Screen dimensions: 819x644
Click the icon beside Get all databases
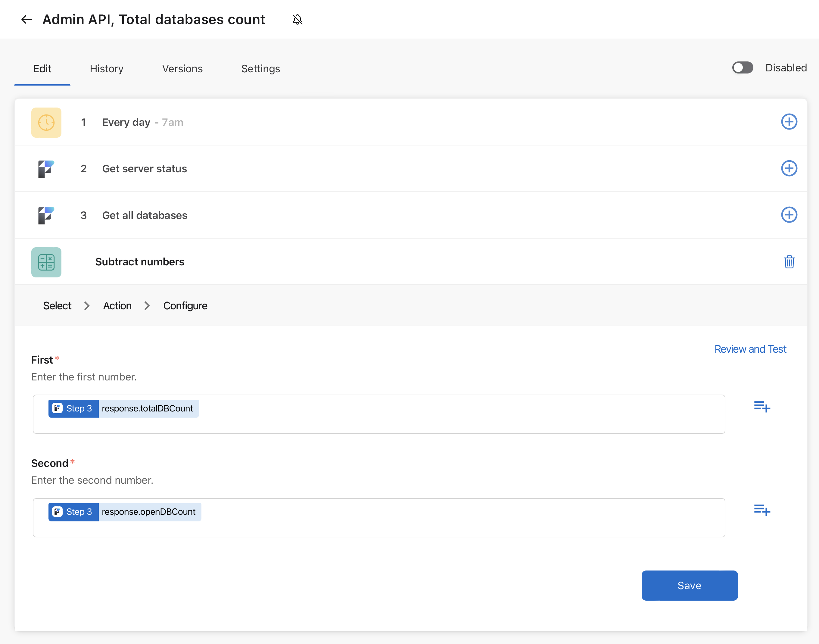[x=46, y=215]
